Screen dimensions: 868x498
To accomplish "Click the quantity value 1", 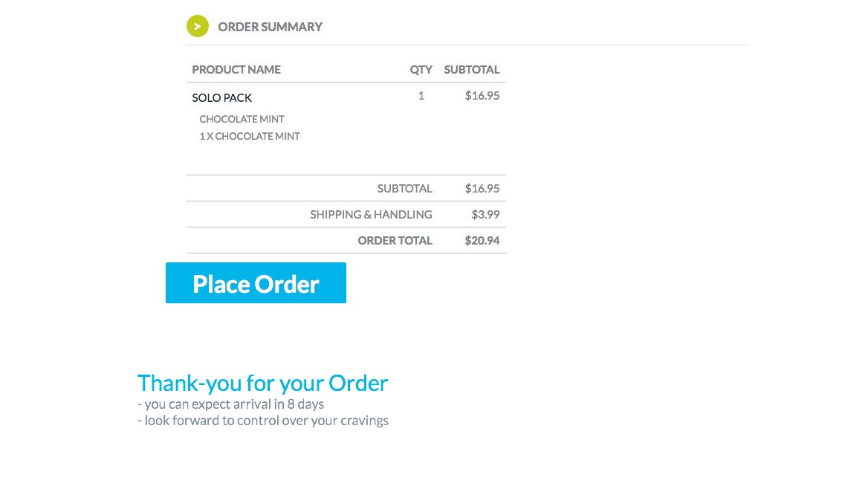I will (421, 96).
